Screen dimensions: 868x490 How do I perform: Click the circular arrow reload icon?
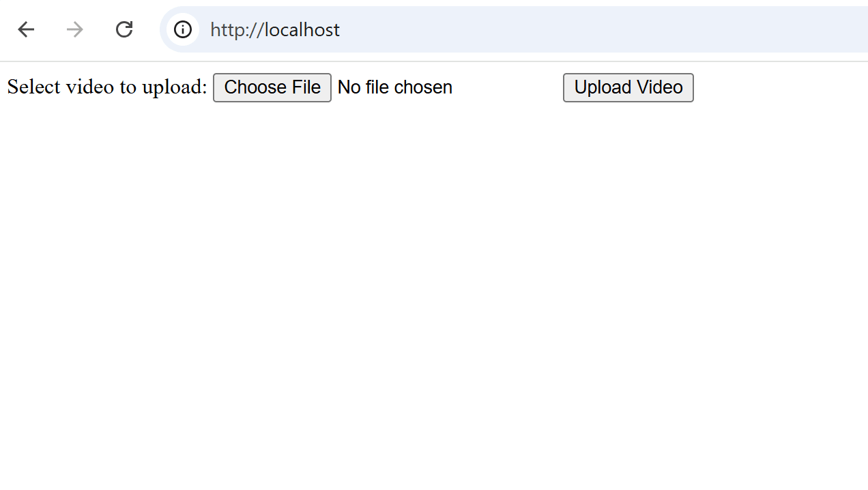pos(124,29)
